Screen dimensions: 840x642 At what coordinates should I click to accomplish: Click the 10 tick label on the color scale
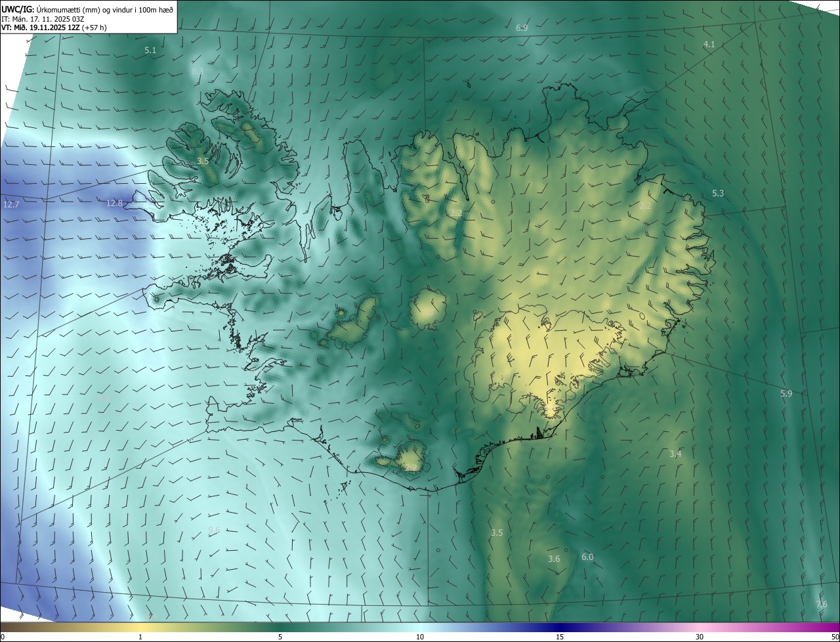tap(420, 637)
